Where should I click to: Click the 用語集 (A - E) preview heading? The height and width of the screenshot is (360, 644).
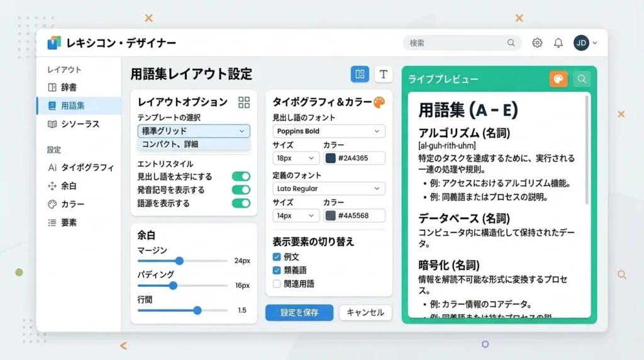pyautogui.click(x=468, y=110)
